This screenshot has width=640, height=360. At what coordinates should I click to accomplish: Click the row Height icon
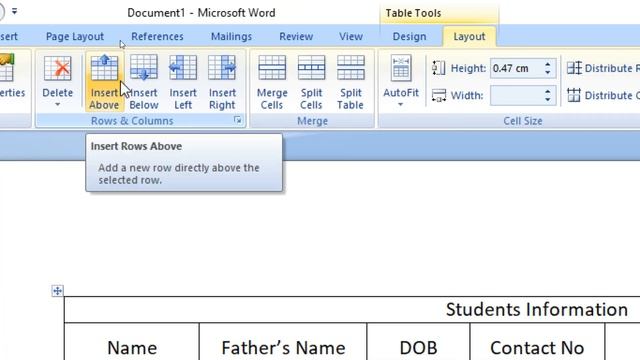(439, 68)
